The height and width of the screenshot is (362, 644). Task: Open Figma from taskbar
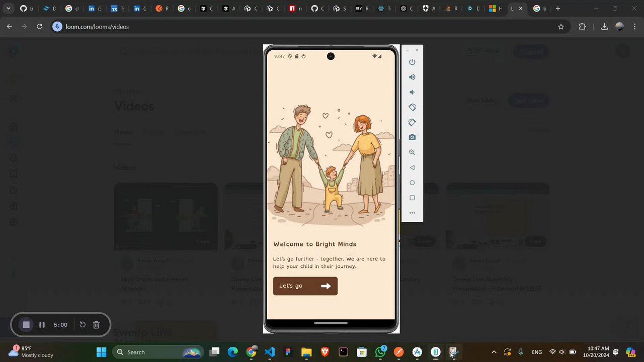point(288,352)
